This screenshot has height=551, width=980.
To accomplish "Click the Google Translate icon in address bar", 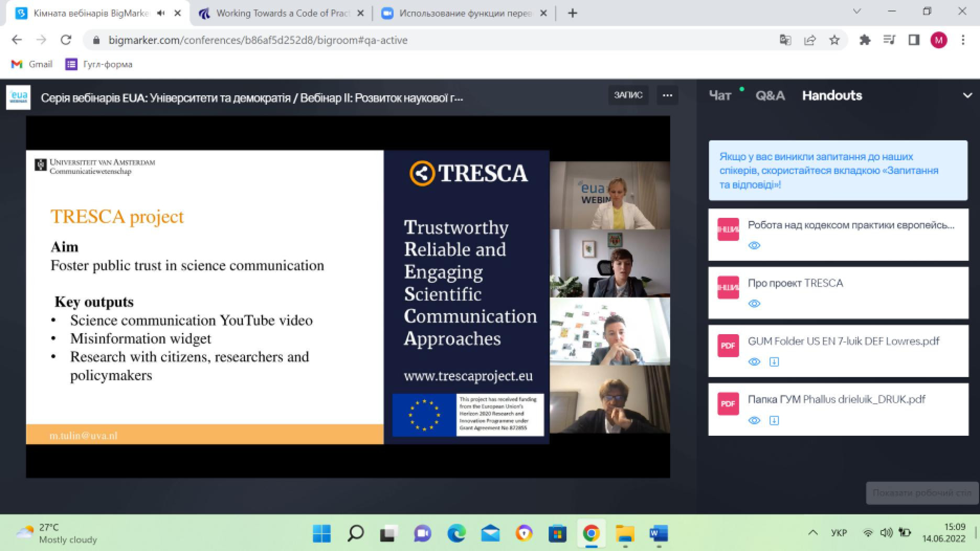I will (x=785, y=40).
